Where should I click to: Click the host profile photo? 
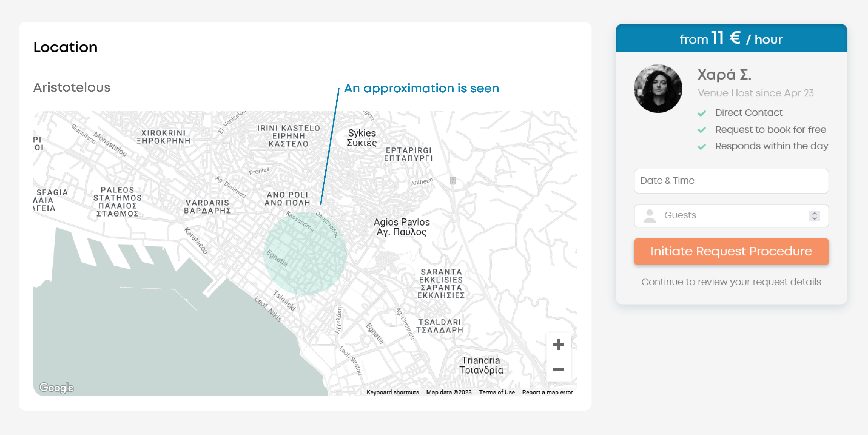pos(658,89)
